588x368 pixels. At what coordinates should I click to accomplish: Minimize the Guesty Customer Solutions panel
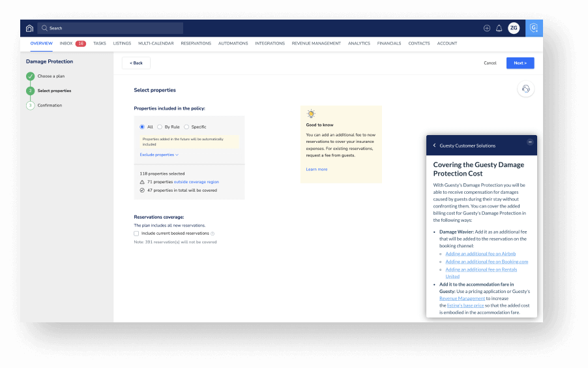click(530, 142)
